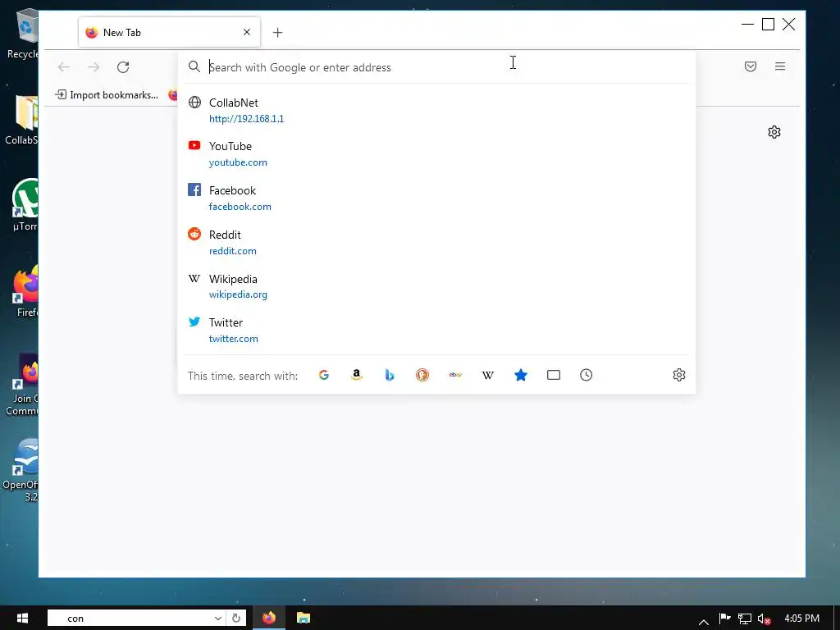
Task: Select the Recycle Bin desktop icon
Action: [x=23, y=34]
